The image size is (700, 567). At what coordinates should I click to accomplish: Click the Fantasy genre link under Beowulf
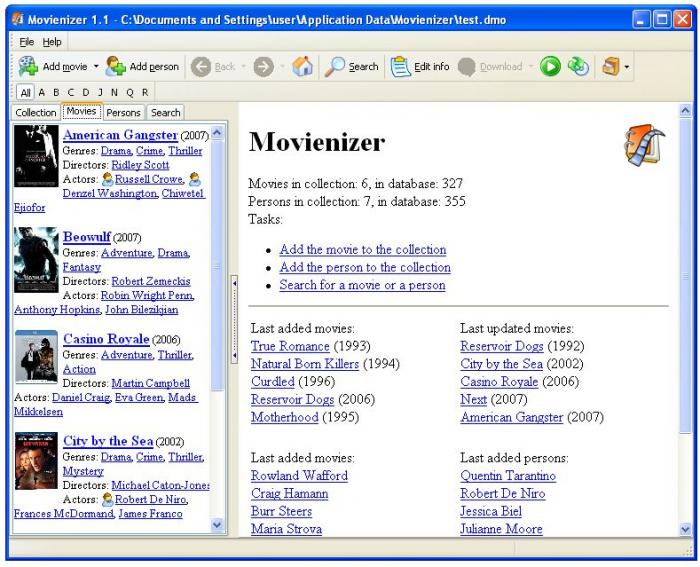(82, 267)
